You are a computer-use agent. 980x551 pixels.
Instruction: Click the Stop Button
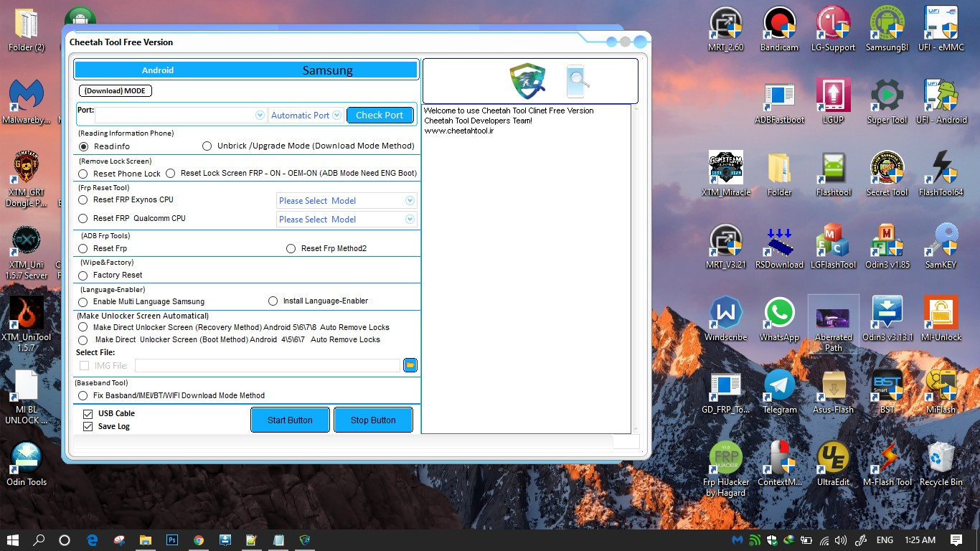click(373, 420)
